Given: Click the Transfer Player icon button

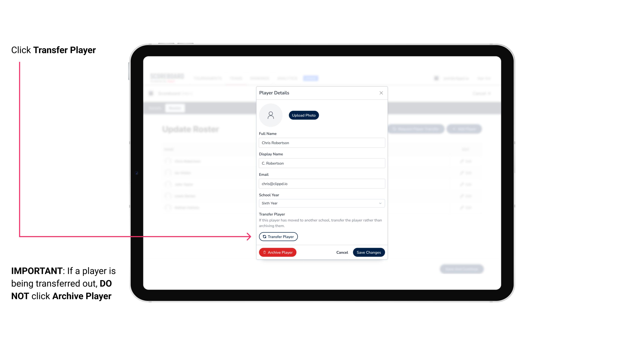Looking at the screenshot, I should (x=278, y=237).
